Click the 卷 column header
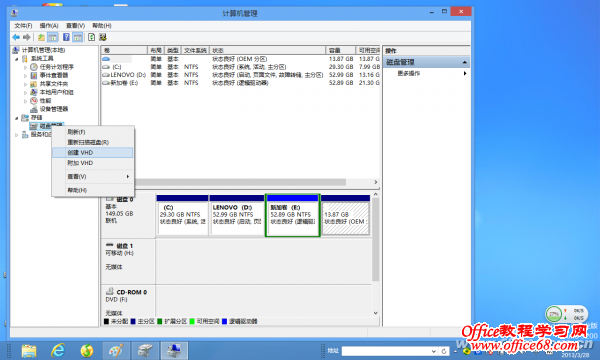The height and width of the screenshot is (360, 600). [x=124, y=50]
